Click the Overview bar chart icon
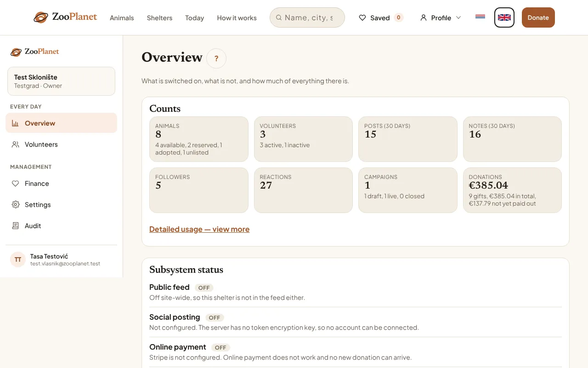588x368 pixels. click(x=15, y=123)
